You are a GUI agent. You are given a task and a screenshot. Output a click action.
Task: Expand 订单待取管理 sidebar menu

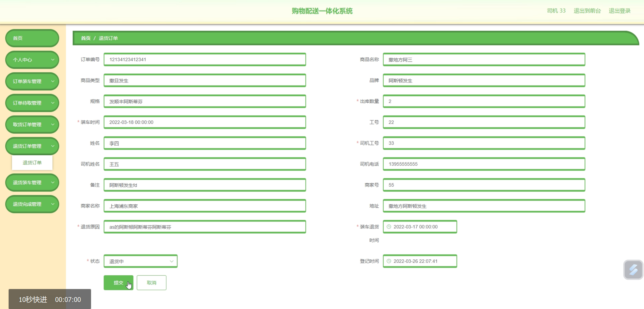point(32,103)
